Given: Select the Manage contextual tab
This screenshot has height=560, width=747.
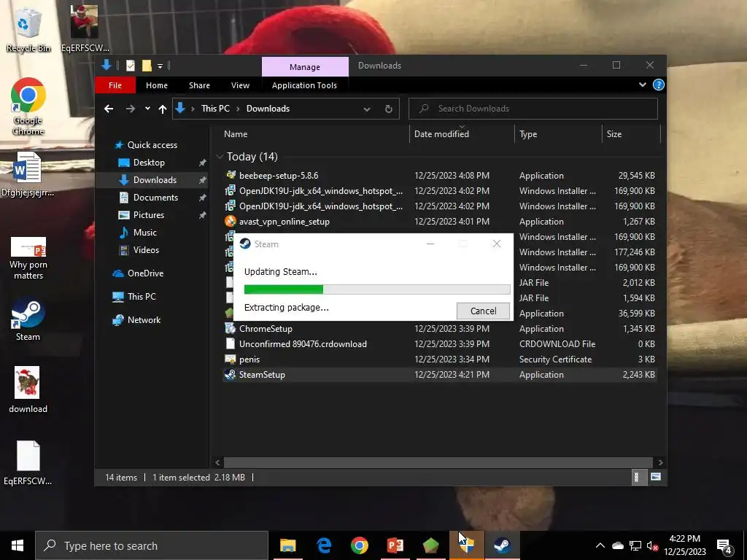Looking at the screenshot, I should click(x=305, y=66).
